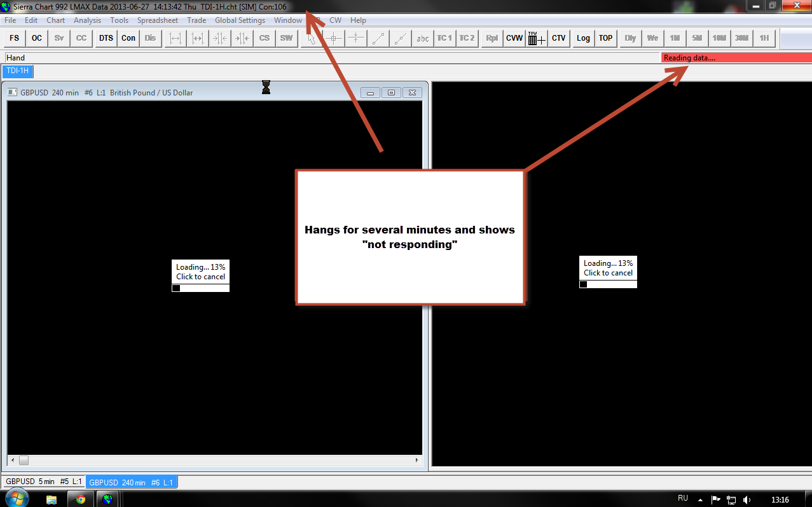Click the GBPUSD chart window system icon
812x507 pixels.
(12, 92)
